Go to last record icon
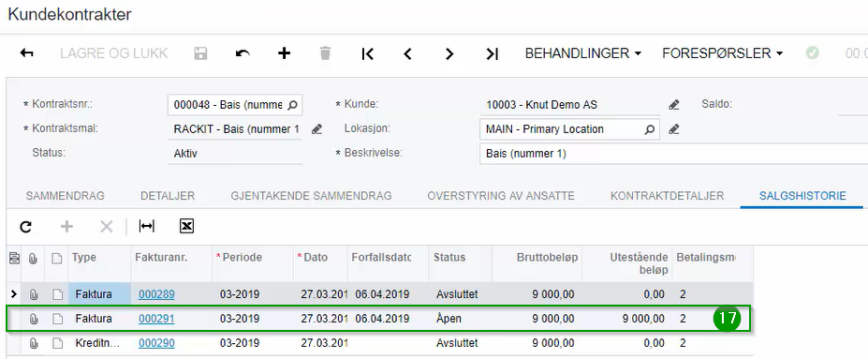This screenshot has height=359, width=868. (x=492, y=53)
